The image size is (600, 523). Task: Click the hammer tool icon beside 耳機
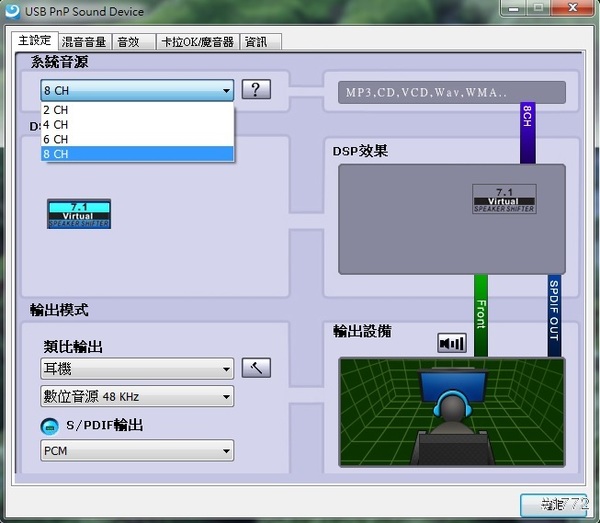(x=256, y=368)
